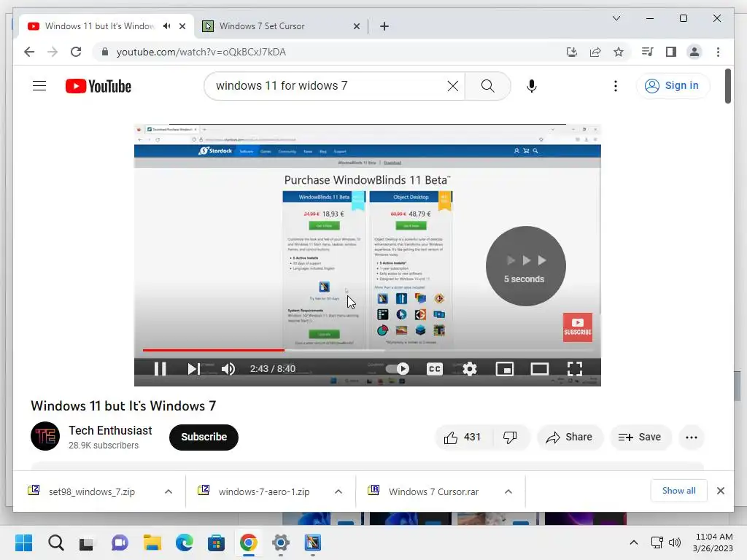Toggle theater mode
The height and width of the screenshot is (560, 747).
click(540, 368)
